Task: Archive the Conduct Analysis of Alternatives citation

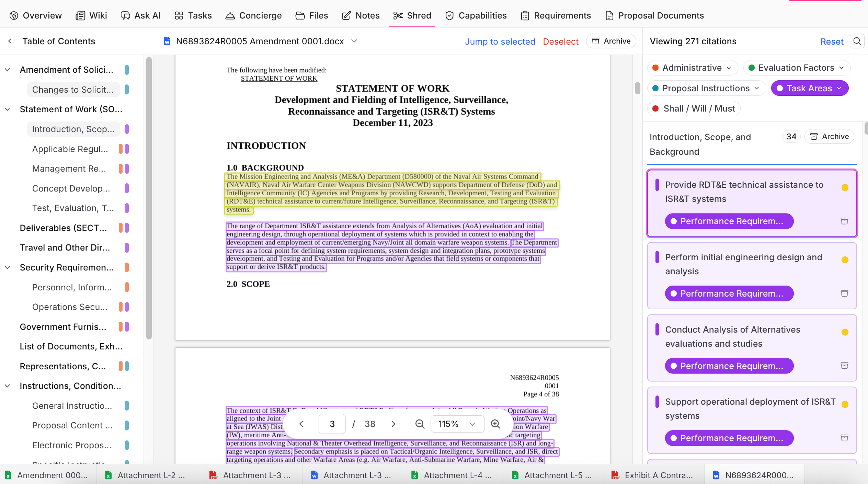Action: [844, 366]
